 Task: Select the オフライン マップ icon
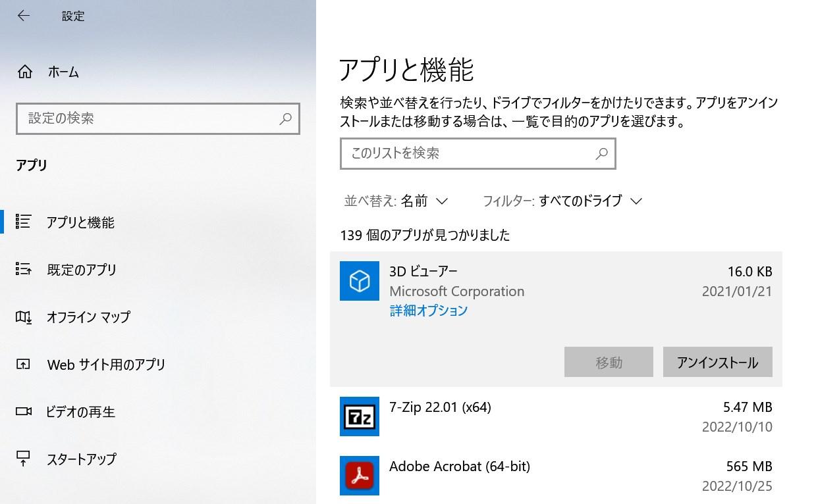click(23, 317)
